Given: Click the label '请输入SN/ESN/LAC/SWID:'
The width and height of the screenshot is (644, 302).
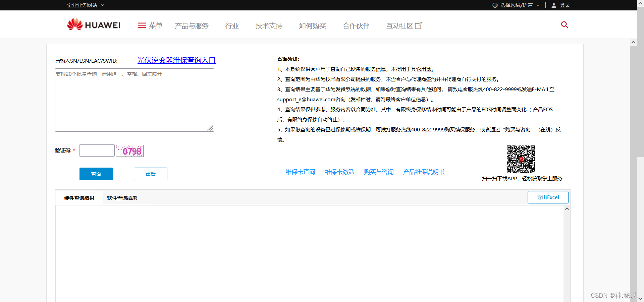Looking at the screenshot, I should 86,61.
